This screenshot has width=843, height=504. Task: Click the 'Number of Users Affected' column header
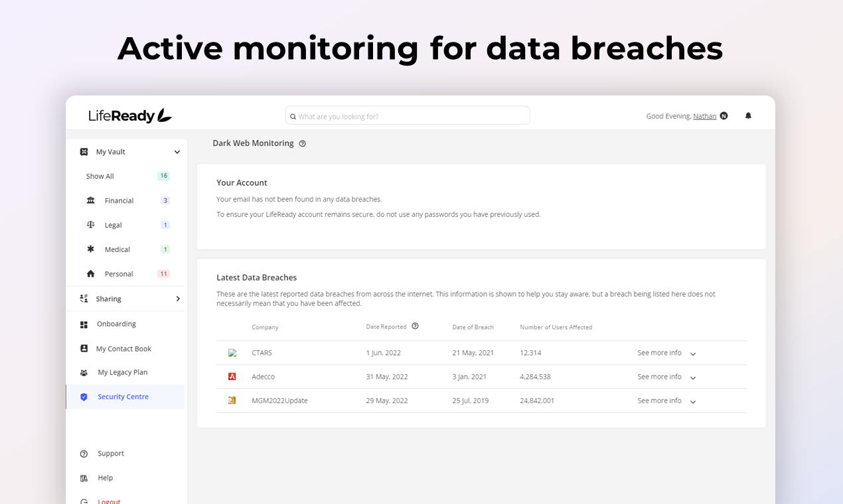(556, 327)
